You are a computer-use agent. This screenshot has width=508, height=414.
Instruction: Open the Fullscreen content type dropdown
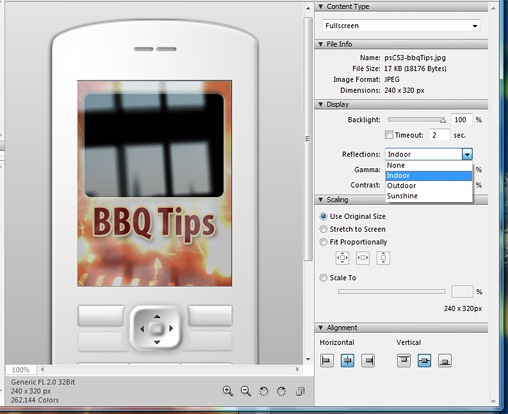point(401,26)
